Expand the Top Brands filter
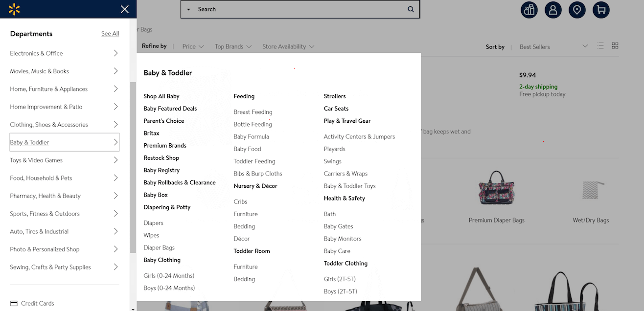 pyautogui.click(x=233, y=46)
